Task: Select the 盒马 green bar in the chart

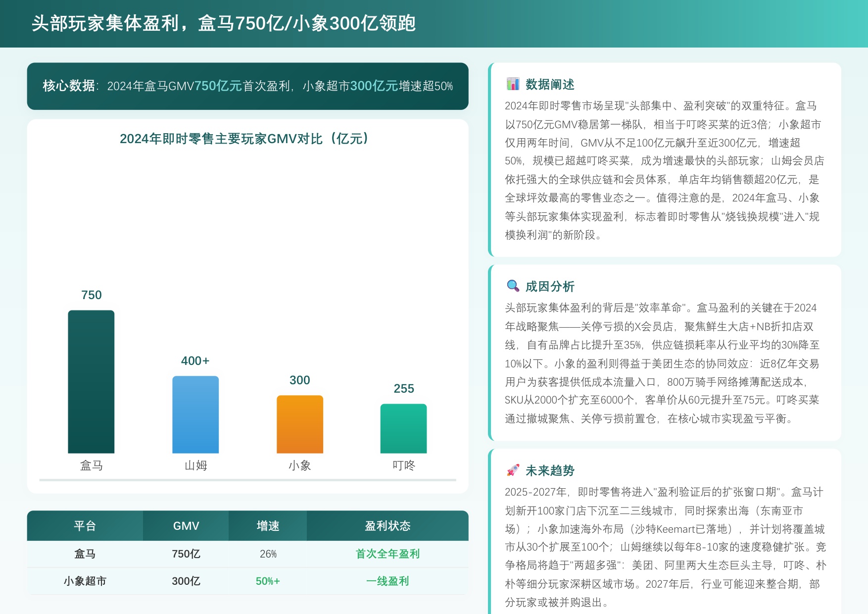Action: 92,381
